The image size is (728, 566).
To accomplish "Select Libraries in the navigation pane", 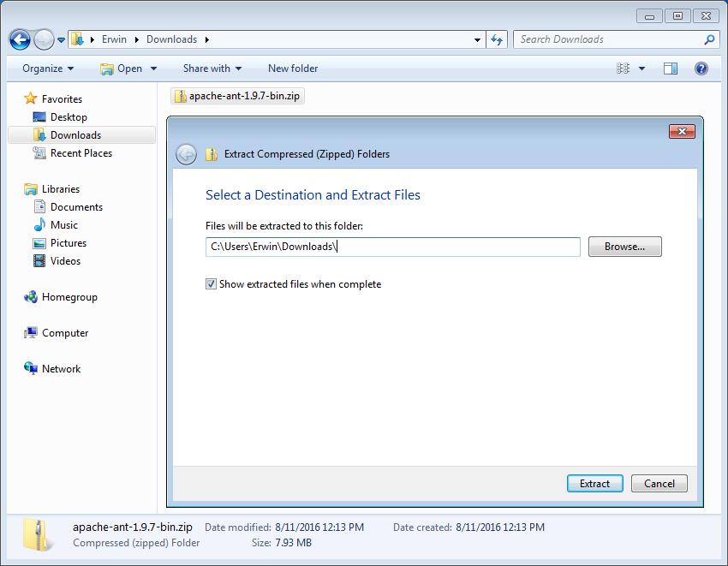I will coord(61,189).
